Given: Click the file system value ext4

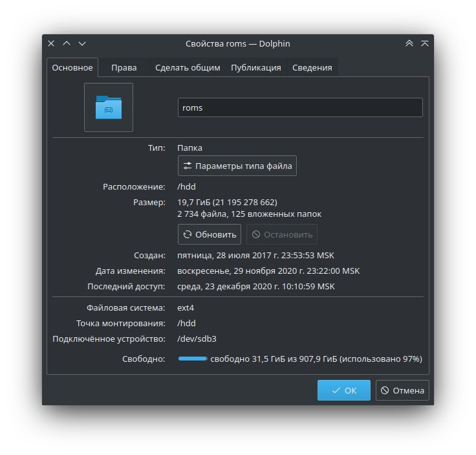Looking at the screenshot, I should click(186, 307).
